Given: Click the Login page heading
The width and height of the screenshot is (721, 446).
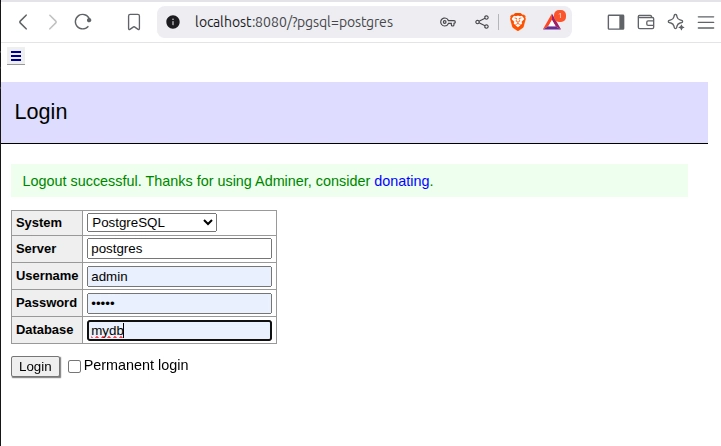Looking at the screenshot, I should pyautogui.click(x=41, y=112).
